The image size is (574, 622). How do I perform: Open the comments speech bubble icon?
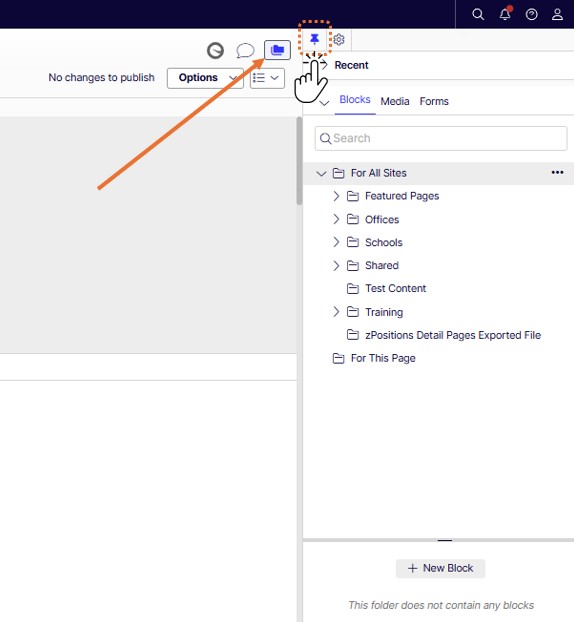pyautogui.click(x=245, y=51)
